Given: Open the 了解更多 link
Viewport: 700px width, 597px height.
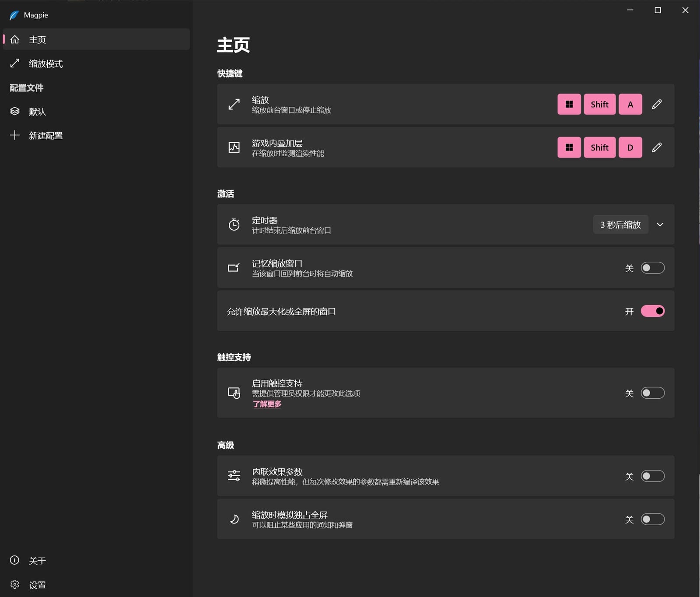Looking at the screenshot, I should (267, 404).
